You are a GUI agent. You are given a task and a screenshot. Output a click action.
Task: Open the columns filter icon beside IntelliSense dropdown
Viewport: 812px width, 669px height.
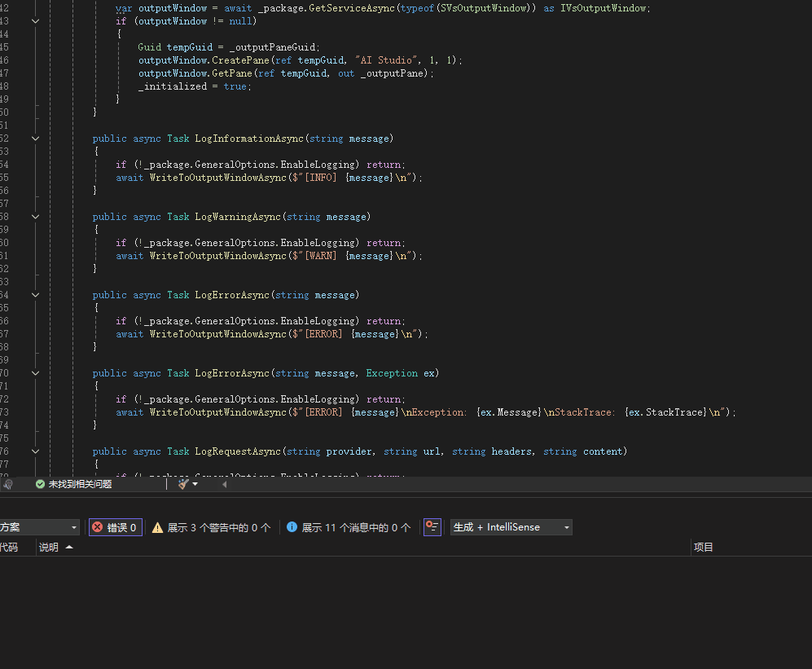(x=432, y=526)
